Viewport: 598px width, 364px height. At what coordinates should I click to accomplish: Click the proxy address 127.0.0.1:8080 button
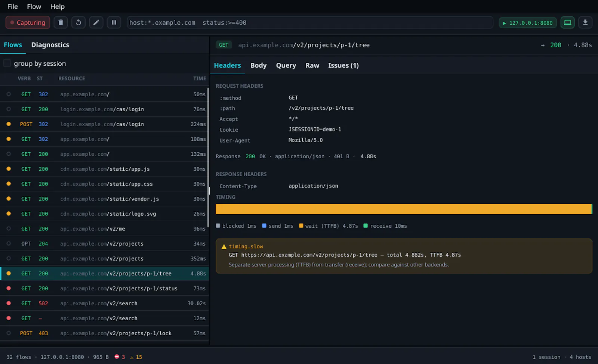pyautogui.click(x=528, y=23)
